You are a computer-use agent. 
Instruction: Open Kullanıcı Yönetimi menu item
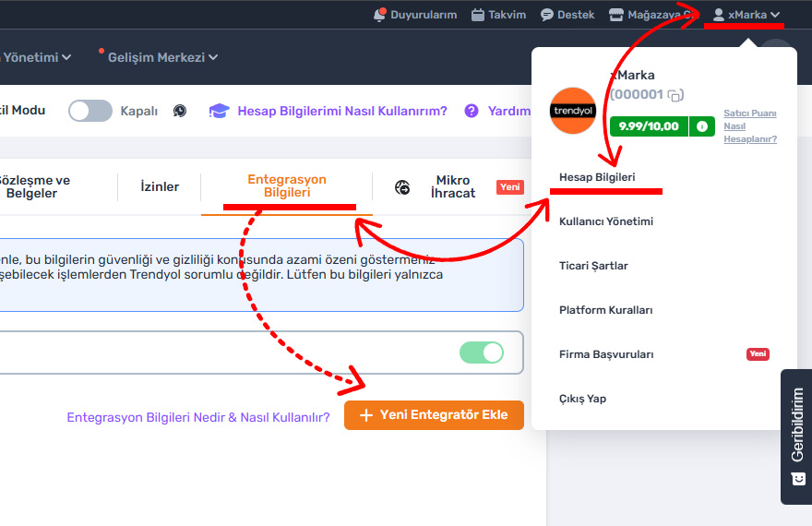click(606, 221)
